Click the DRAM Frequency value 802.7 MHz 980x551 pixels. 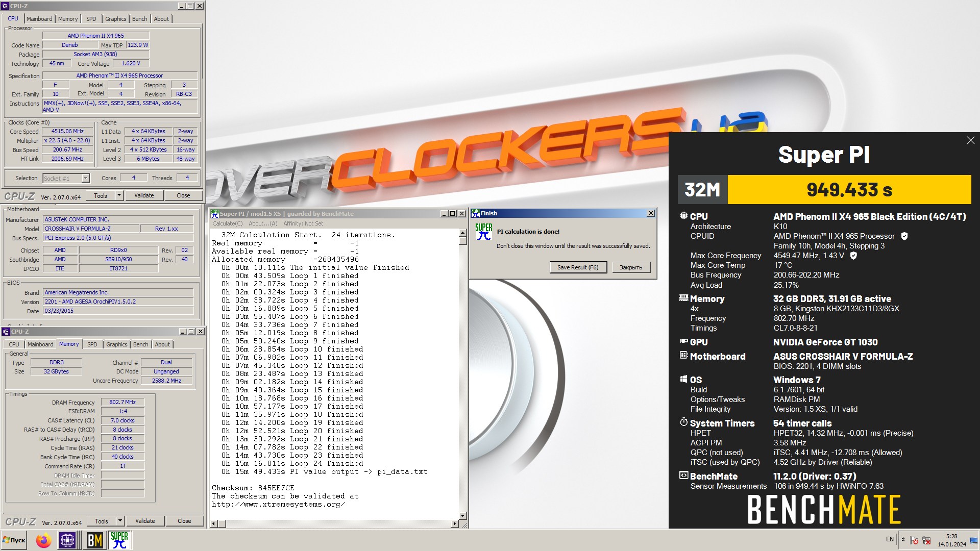(x=122, y=402)
